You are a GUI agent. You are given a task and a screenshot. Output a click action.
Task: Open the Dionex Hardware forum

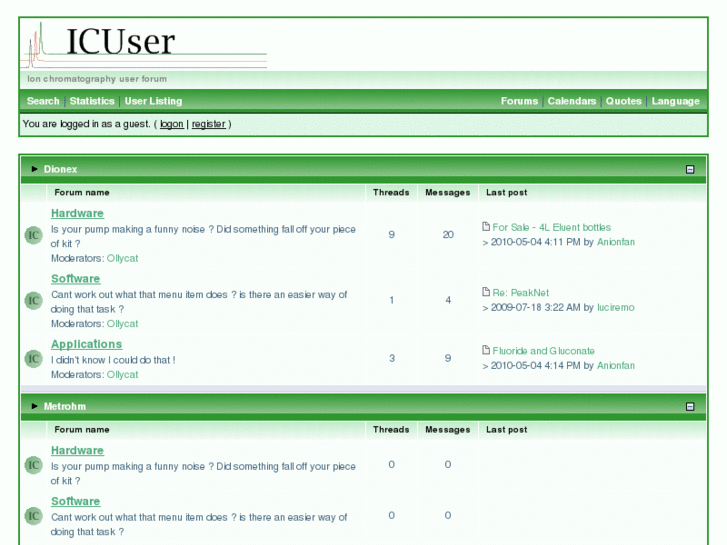(x=77, y=213)
